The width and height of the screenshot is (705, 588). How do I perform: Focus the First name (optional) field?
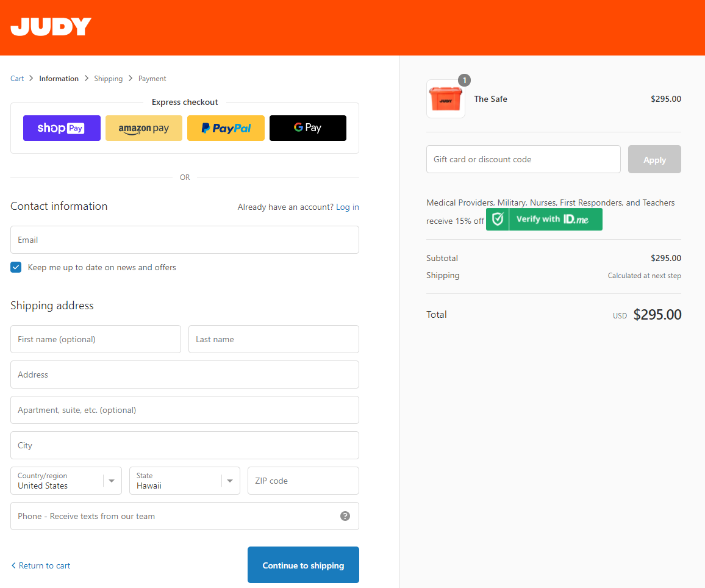pyautogui.click(x=96, y=339)
